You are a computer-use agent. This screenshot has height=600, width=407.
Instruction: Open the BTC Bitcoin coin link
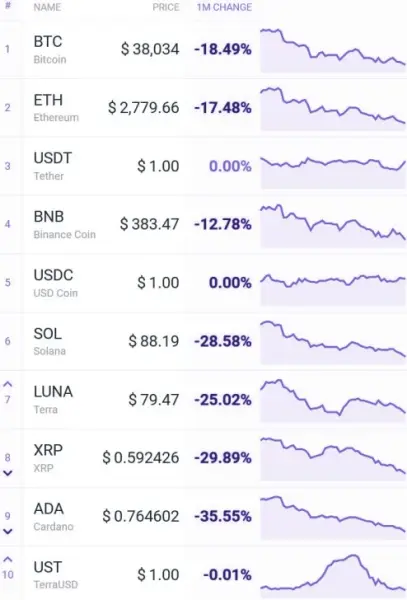pos(50,50)
